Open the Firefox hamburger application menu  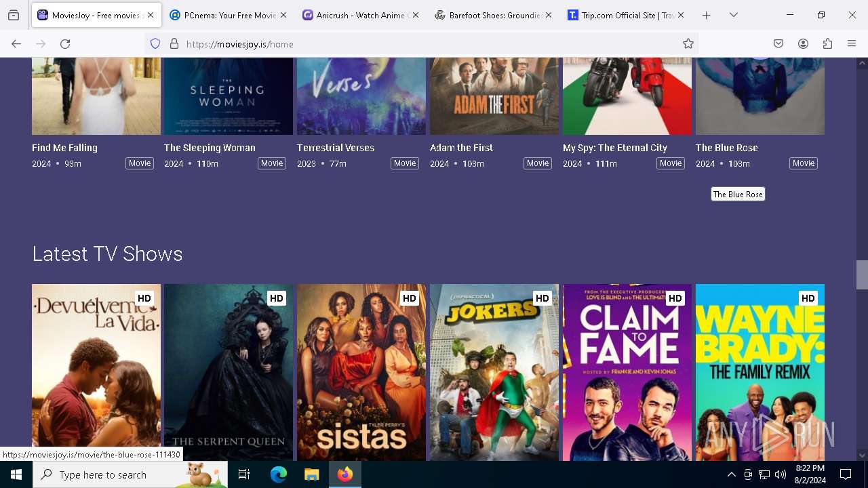pyautogui.click(x=852, y=43)
